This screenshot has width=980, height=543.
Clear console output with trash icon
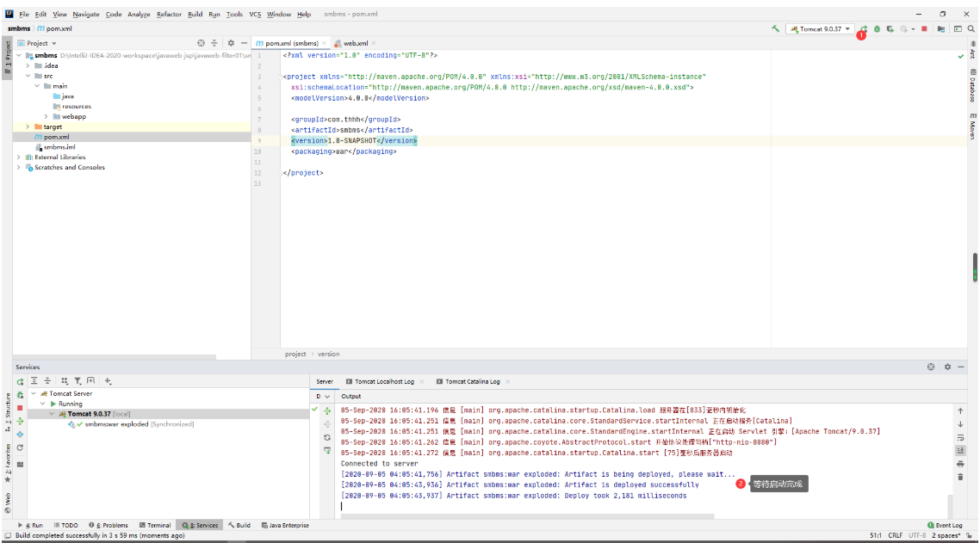pos(960,477)
